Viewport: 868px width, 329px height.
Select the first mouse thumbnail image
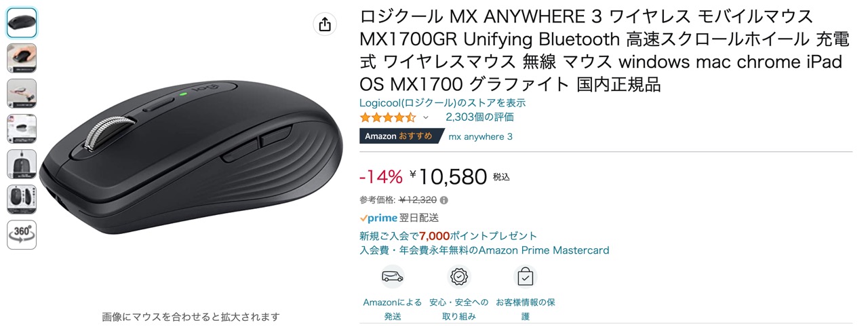pos(22,22)
